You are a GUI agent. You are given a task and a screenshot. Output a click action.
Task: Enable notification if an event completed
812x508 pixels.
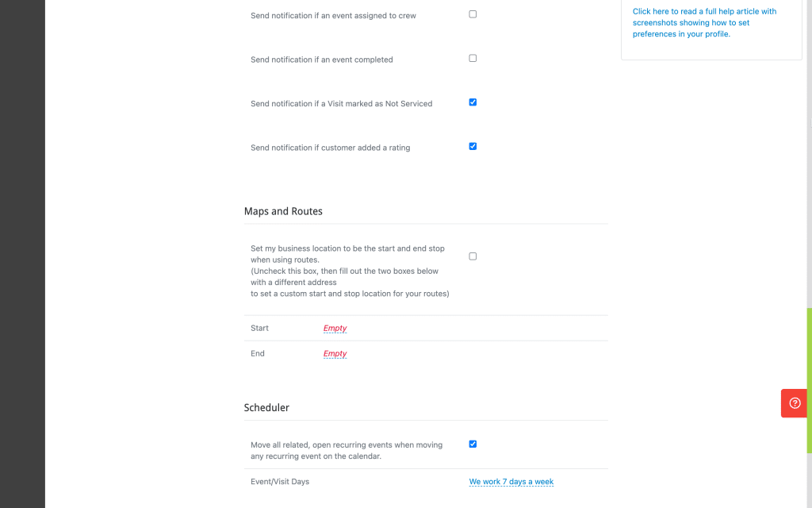coord(473,58)
